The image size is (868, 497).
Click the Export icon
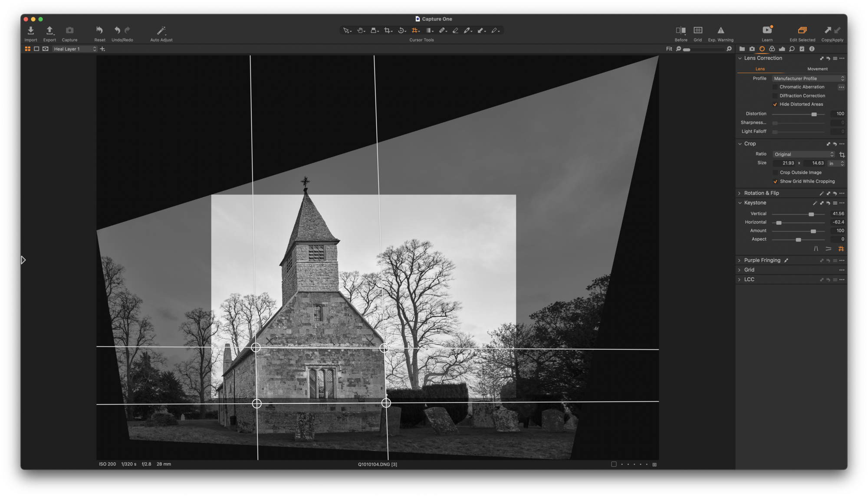pyautogui.click(x=49, y=30)
